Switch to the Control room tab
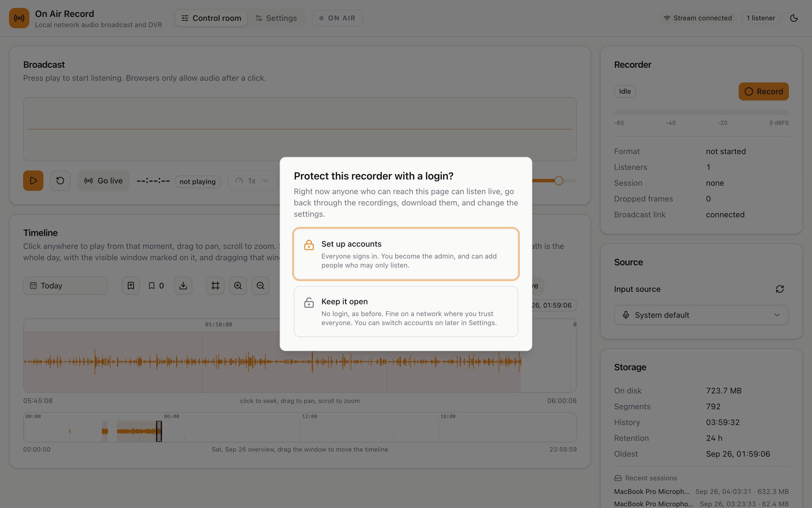Viewport: 812px width, 508px height. [211, 18]
